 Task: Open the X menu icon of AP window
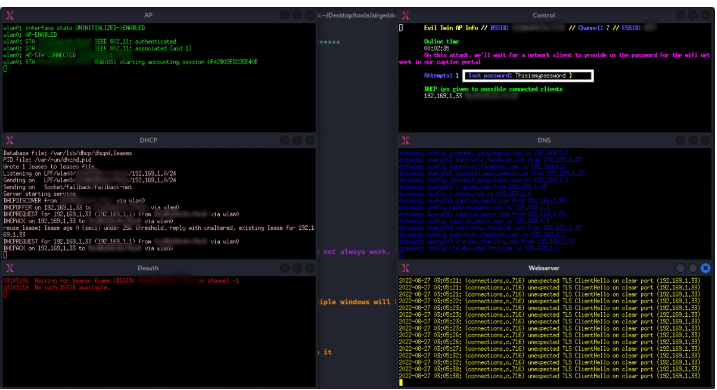pos(10,16)
